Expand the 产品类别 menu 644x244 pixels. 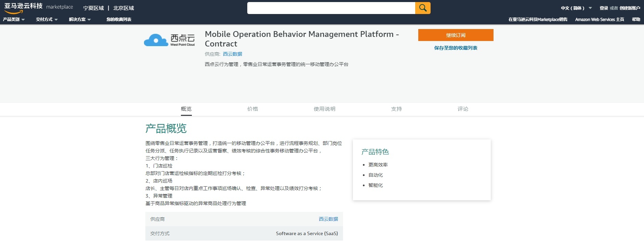14,19
